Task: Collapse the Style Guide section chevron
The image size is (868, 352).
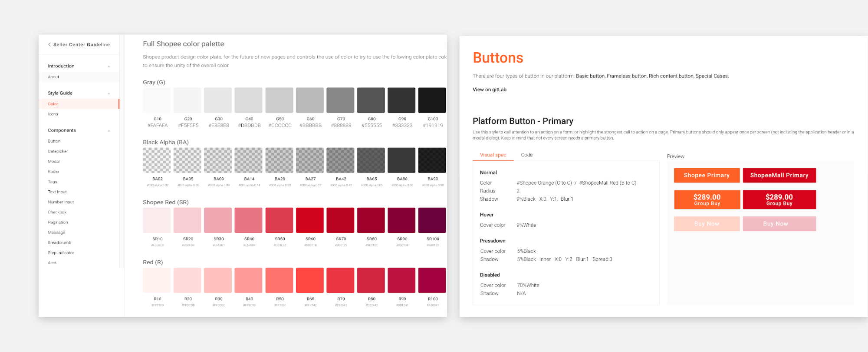Action: click(108, 93)
